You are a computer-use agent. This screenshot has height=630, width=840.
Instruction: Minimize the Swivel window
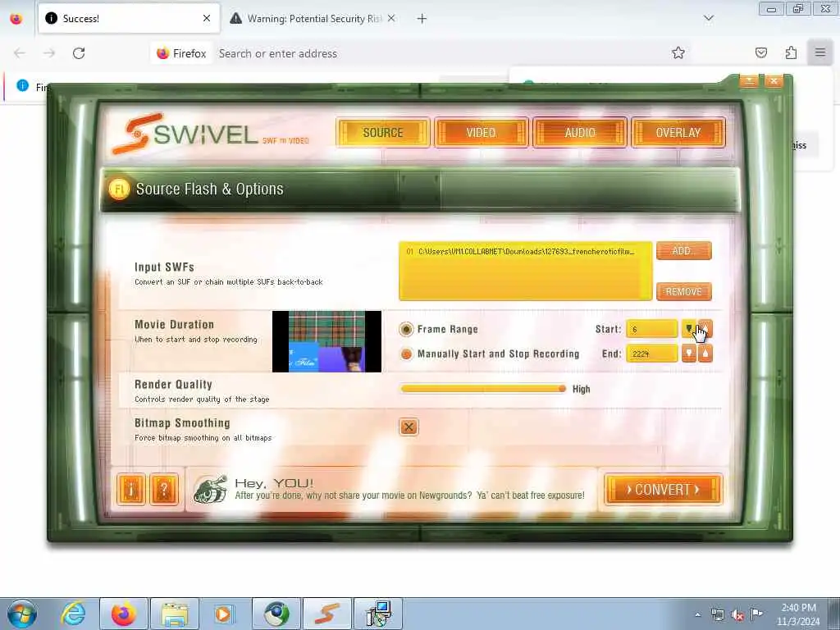(749, 81)
